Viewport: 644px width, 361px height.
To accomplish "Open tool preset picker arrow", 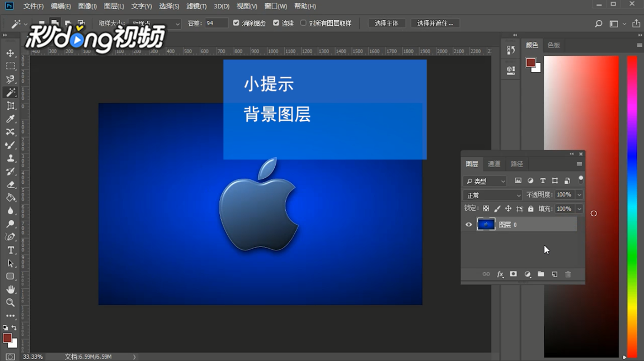I will (26, 24).
